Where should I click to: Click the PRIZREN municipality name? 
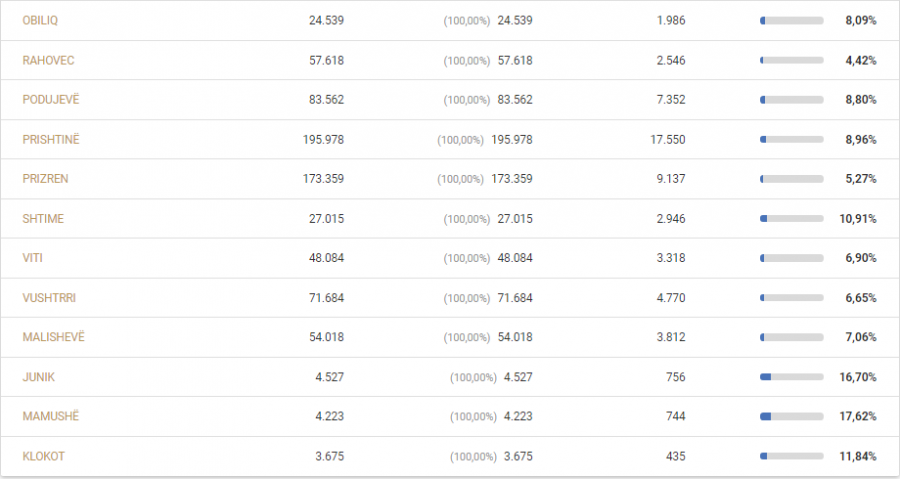point(45,179)
